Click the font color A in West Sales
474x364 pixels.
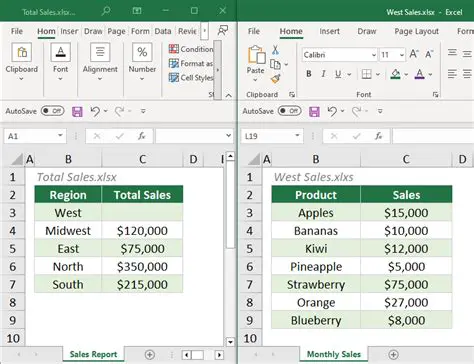(x=420, y=74)
